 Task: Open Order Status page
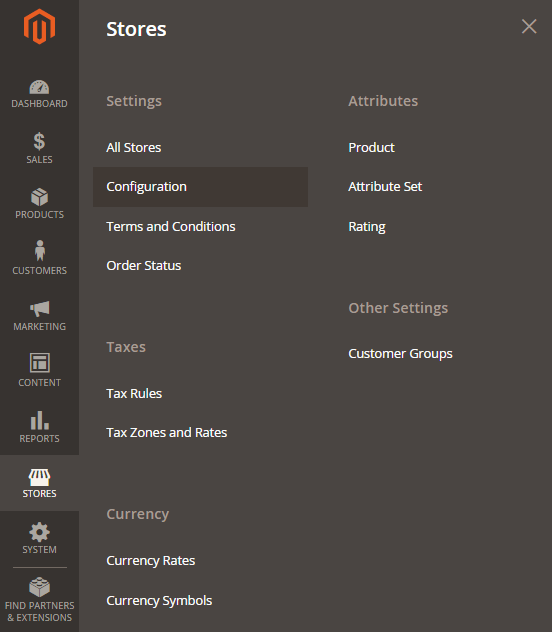click(144, 266)
